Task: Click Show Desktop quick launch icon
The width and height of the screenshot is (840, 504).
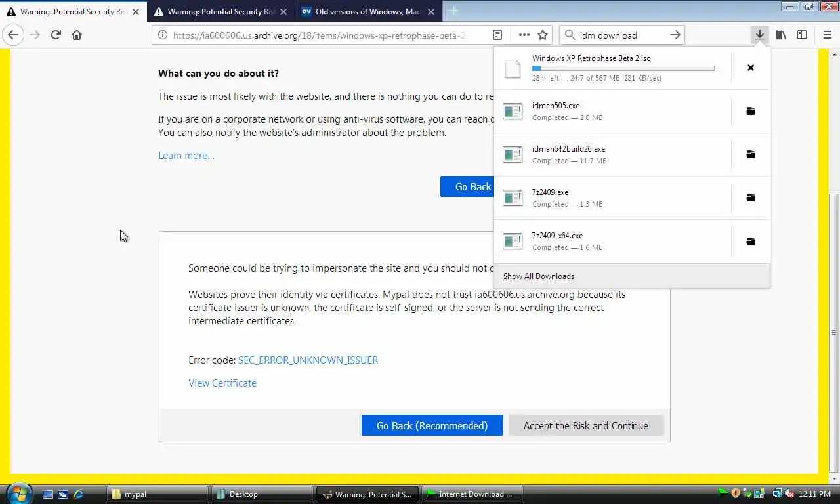Action: tap(48, 494)
